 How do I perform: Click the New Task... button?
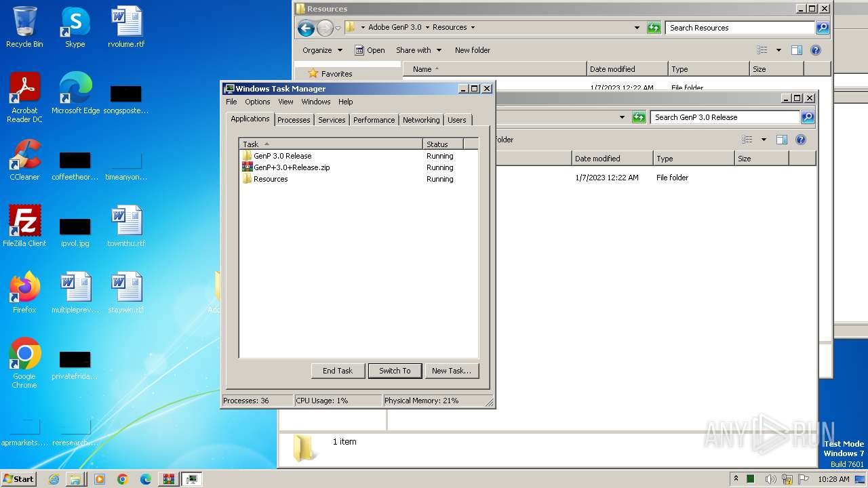coord(452,371)
